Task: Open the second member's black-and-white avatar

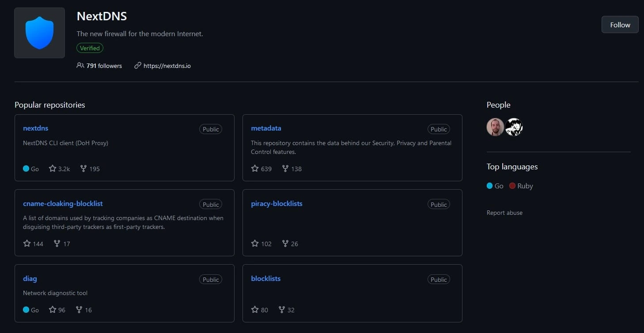Action: coord(514,127)
